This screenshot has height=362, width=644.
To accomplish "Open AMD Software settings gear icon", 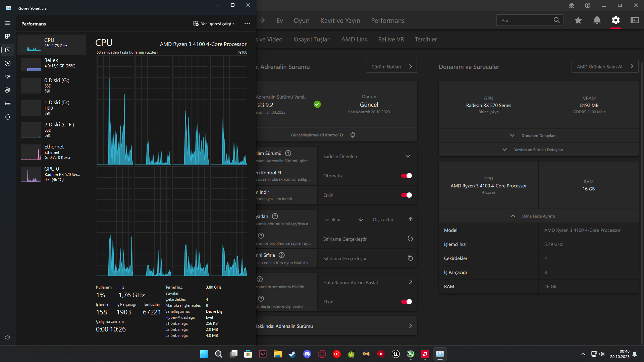I will pyautogui.click(x=615, y=20).
